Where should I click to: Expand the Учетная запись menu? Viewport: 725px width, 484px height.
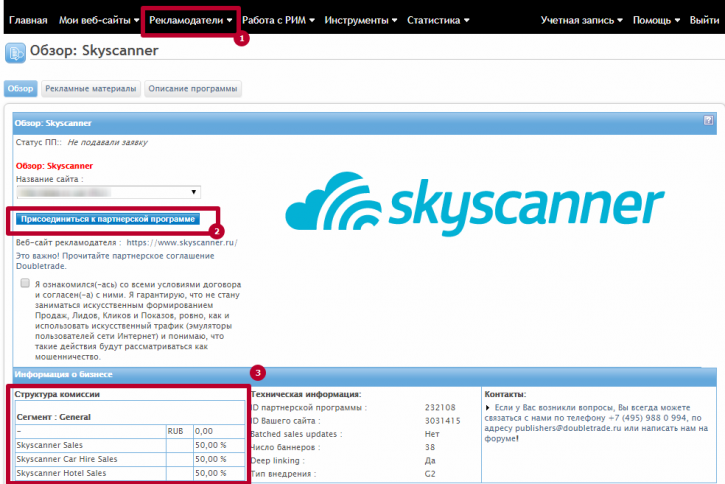point(582,20)
